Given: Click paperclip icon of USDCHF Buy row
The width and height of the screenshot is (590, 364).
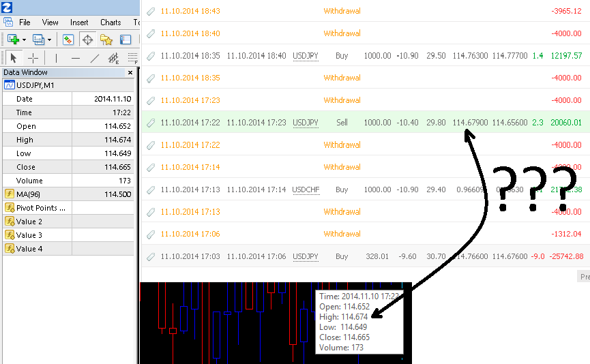Looking at the screenshot, I should pos(151,190).
